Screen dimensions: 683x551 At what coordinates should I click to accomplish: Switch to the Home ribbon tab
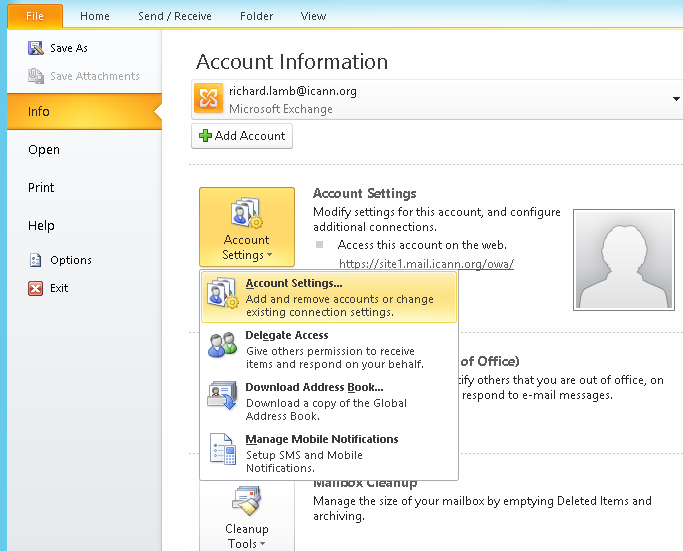tap(95, 16)
